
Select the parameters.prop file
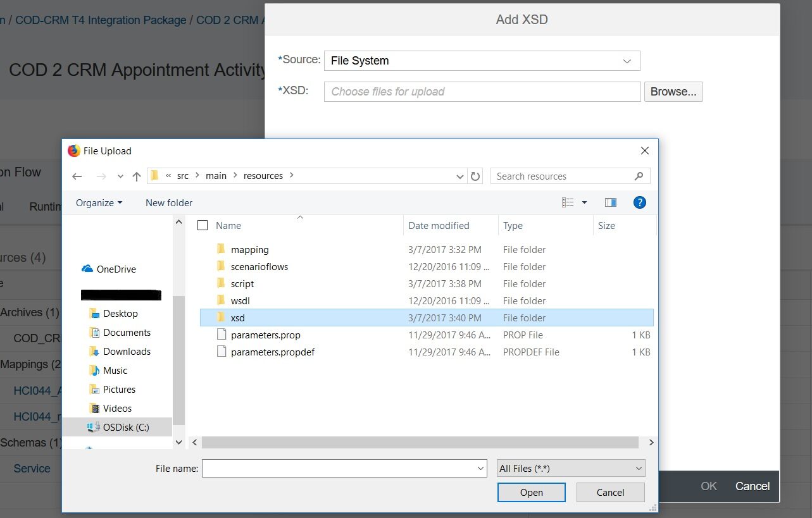pyautogui.click(x=265, y=335)
